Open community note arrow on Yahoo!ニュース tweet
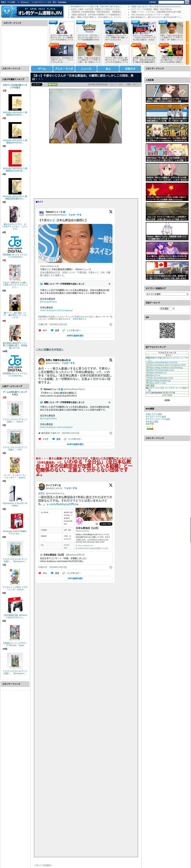The width and height of the screenshot is (191, 868). (x=109, y=284)
